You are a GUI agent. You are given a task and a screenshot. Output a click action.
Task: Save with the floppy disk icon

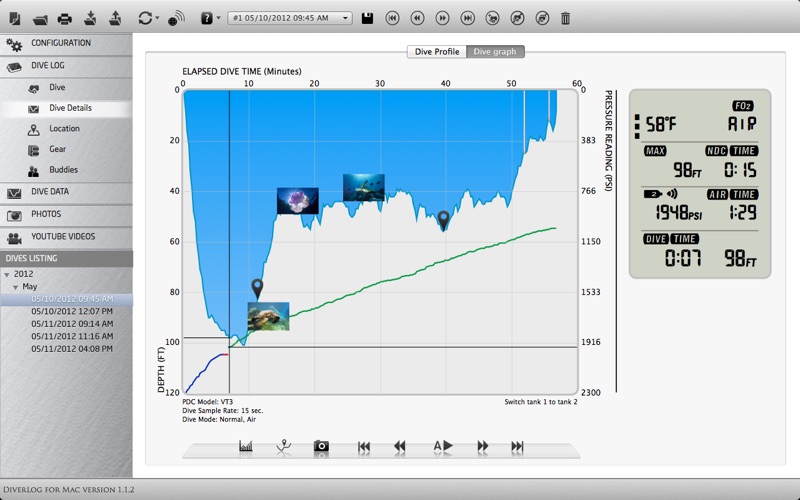click(x=367, y=18)
